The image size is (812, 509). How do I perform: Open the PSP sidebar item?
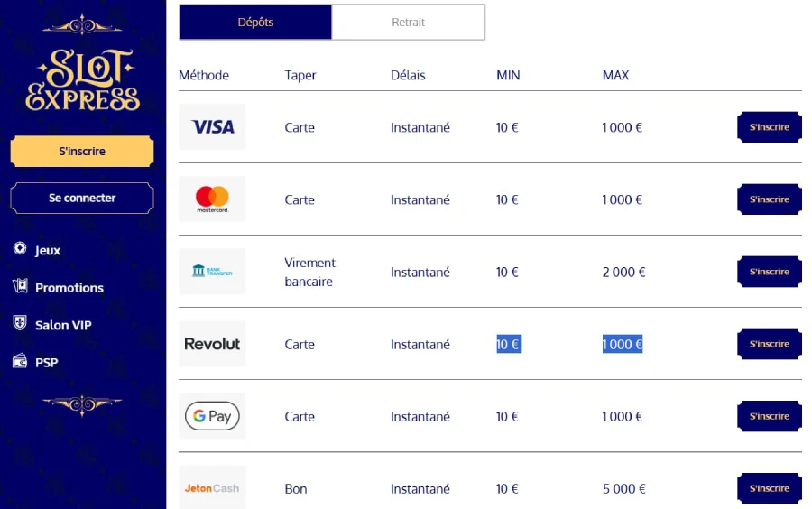(46, 363)
